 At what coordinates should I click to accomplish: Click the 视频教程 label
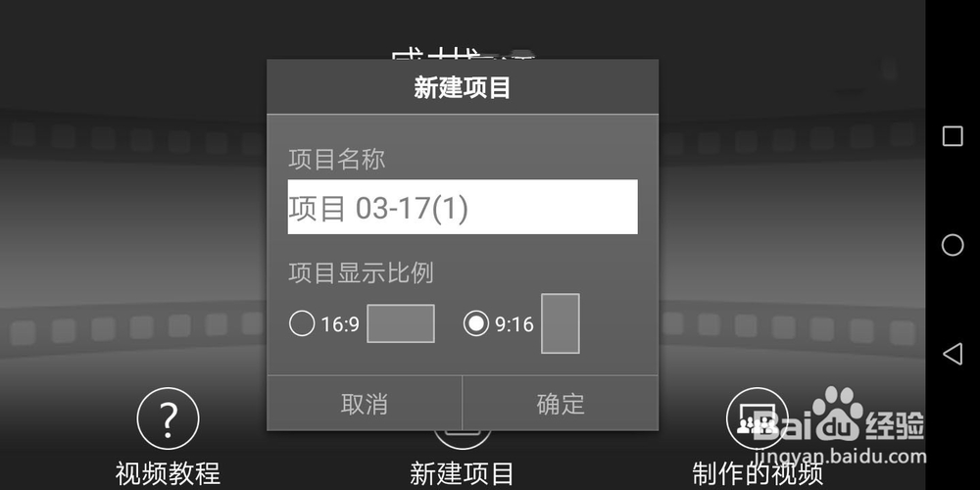click(168, 473)
